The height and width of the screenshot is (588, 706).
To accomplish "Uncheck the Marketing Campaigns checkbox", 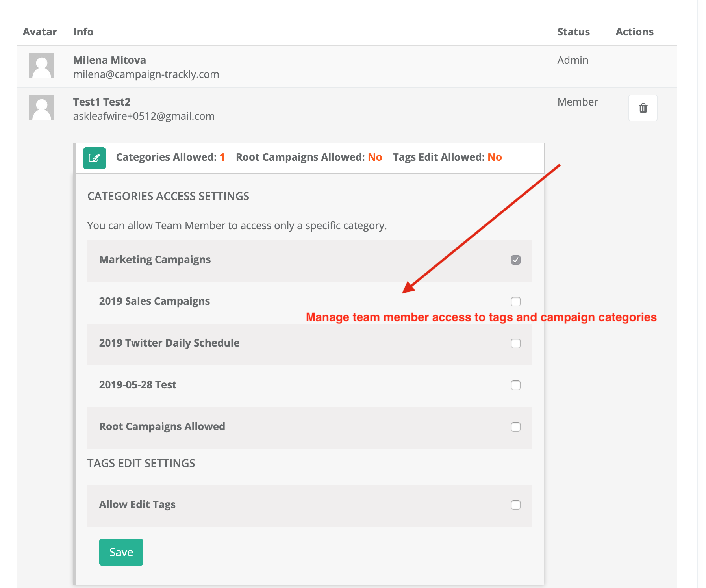I will (516, 260).
